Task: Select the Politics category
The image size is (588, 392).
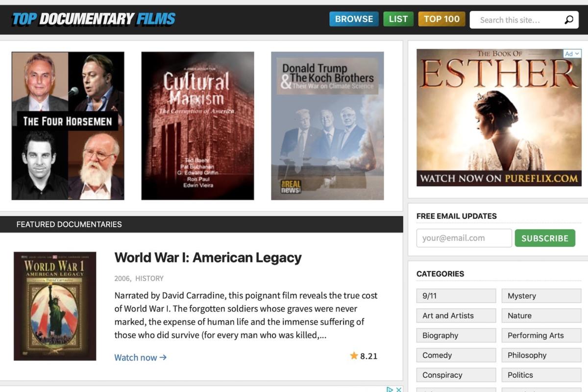Action: [x=541, y=375]
